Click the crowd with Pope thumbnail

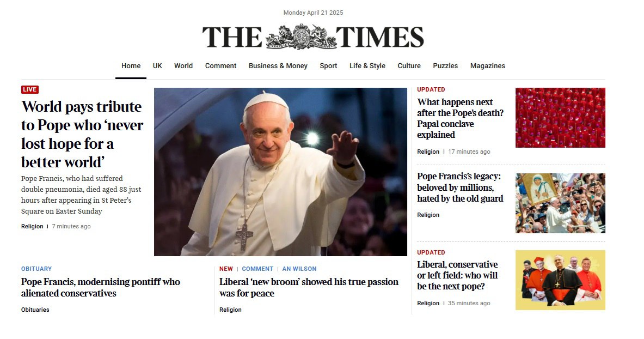[x=560, y=203]
